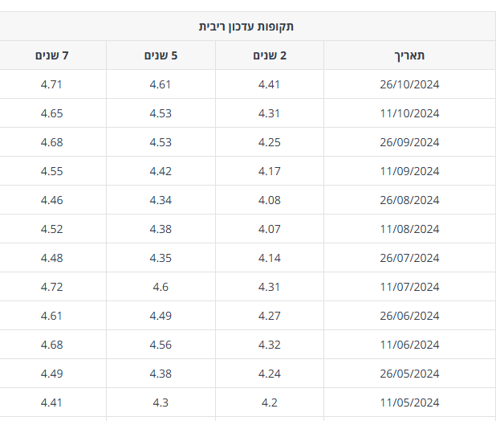
Task: Click the תאריך column header
Action: tap(409, 55)
